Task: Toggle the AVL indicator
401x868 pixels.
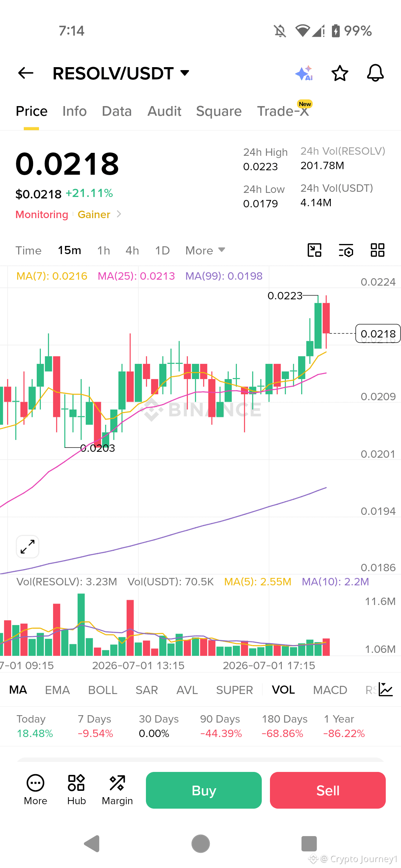Action: pyautogui.click(x=187, y=690)
